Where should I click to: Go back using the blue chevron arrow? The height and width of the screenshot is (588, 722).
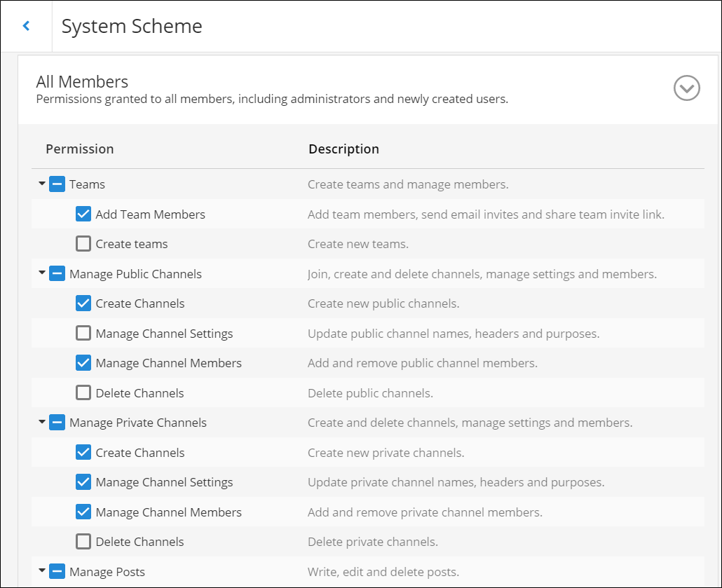click(x=26, y=26)
